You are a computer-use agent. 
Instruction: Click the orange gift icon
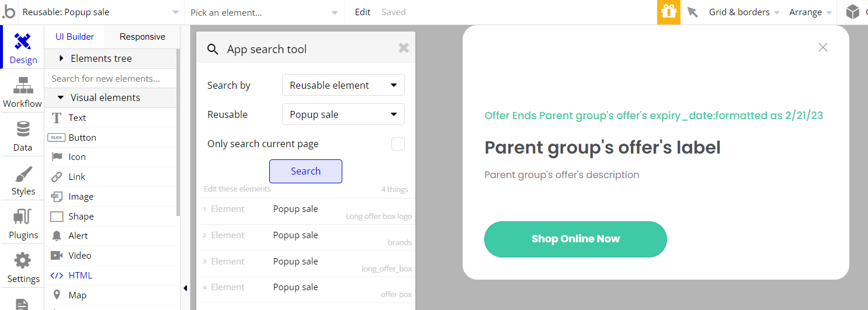[669, 12]
